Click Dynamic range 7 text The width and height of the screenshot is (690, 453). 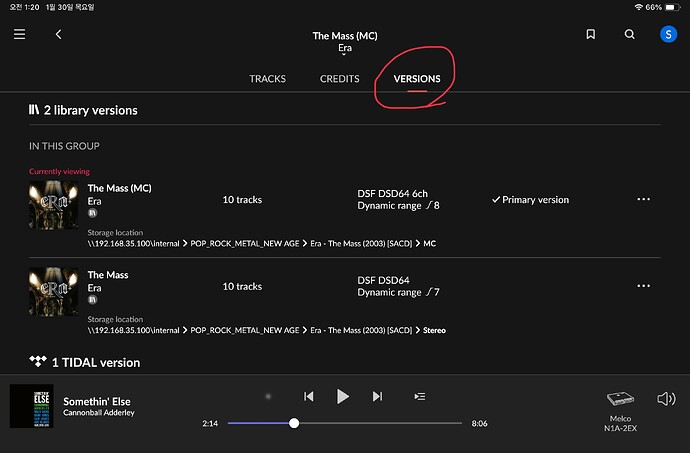click(x=398, y=292)
